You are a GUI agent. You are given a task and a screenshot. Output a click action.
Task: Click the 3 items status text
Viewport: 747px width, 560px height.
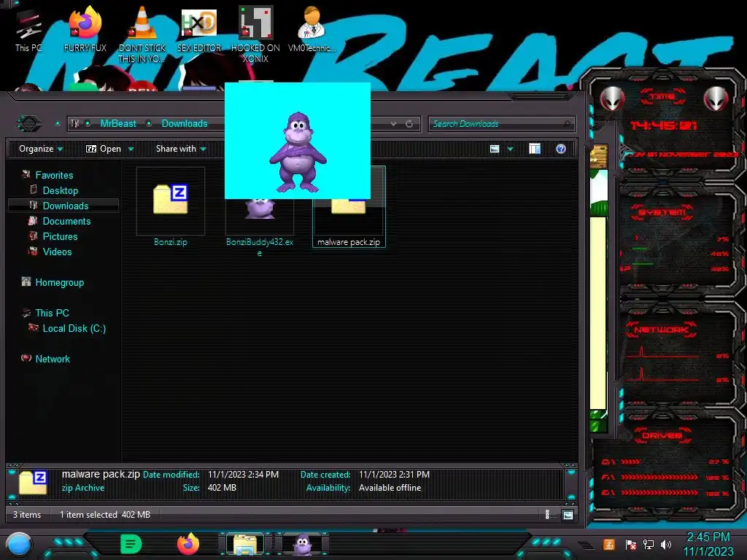point(27,515)
